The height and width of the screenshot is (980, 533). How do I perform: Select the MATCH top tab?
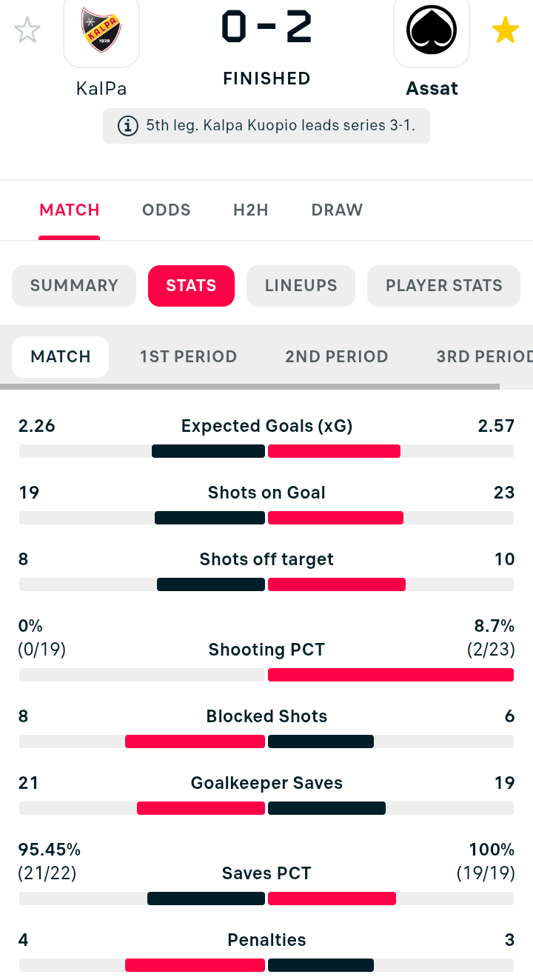(70, 210)
